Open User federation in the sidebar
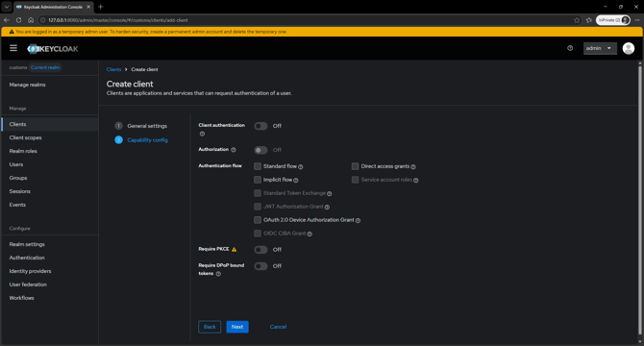The height and width of the screenshot is (346, 644). [50, 284]
